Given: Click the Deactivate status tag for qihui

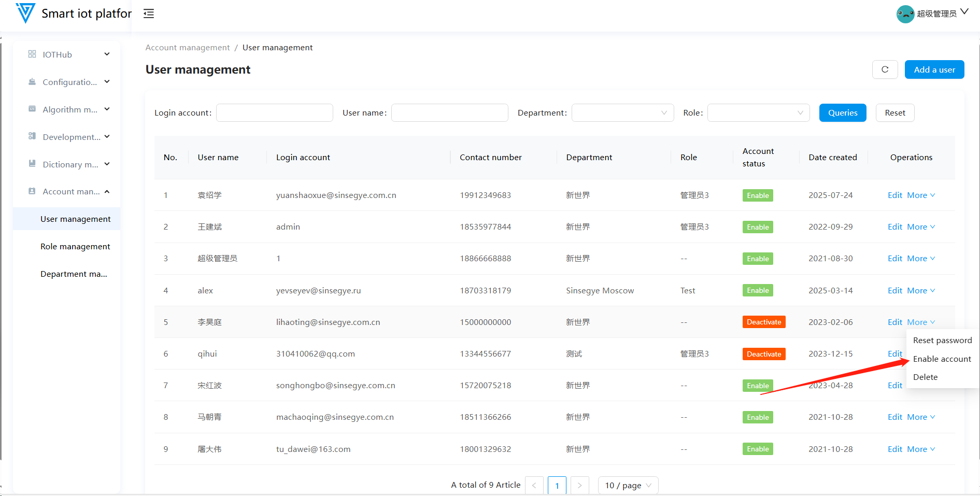Looking at the screenshot, I should point(764,354).
